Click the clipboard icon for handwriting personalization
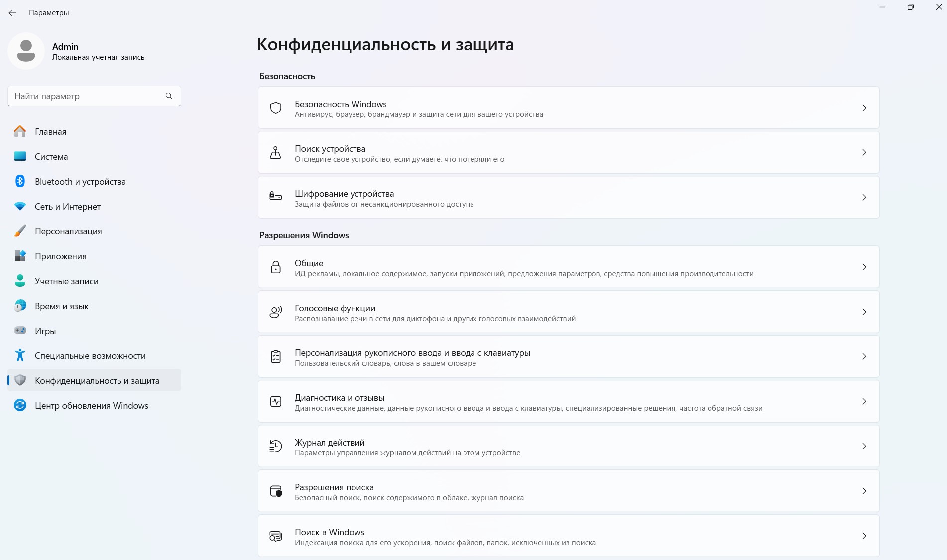The height and width of the screenshot is (560, 947). pos(275,356)
